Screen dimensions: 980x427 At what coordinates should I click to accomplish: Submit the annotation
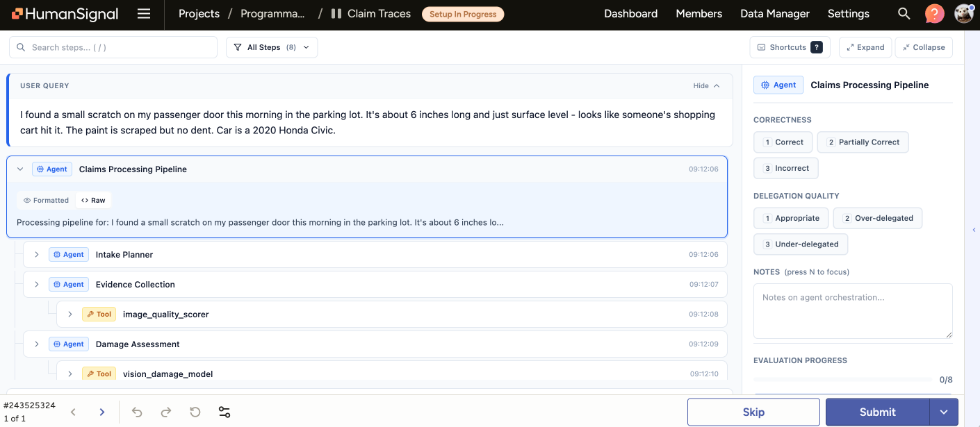(877, 412)
